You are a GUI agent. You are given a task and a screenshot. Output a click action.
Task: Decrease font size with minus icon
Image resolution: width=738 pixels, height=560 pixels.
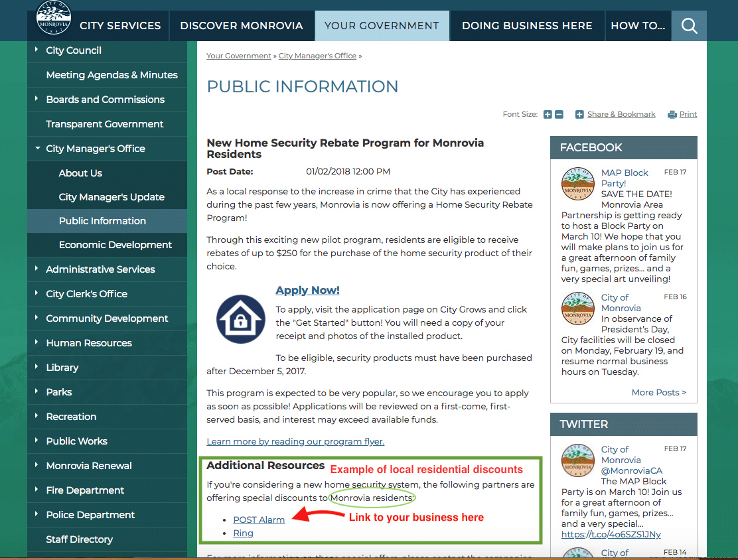(559, 115)
